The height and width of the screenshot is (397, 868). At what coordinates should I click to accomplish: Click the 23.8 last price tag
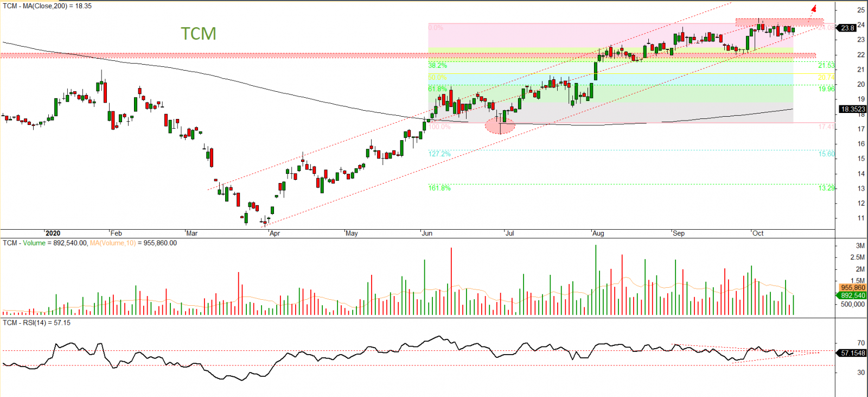[x=847, y=28]
